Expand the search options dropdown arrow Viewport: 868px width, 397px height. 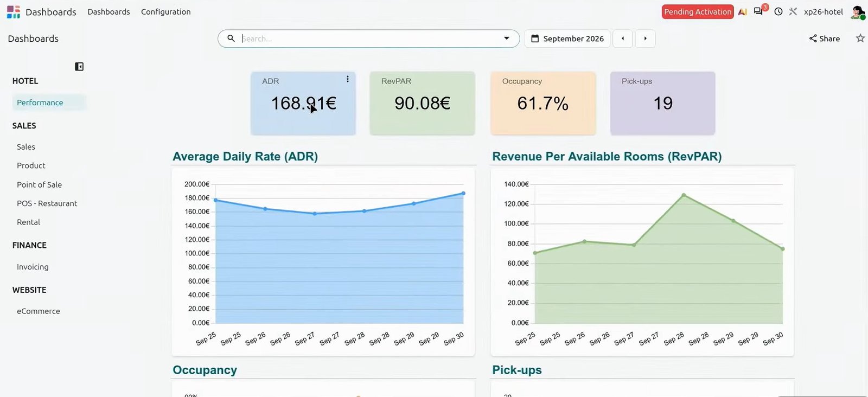507,39
